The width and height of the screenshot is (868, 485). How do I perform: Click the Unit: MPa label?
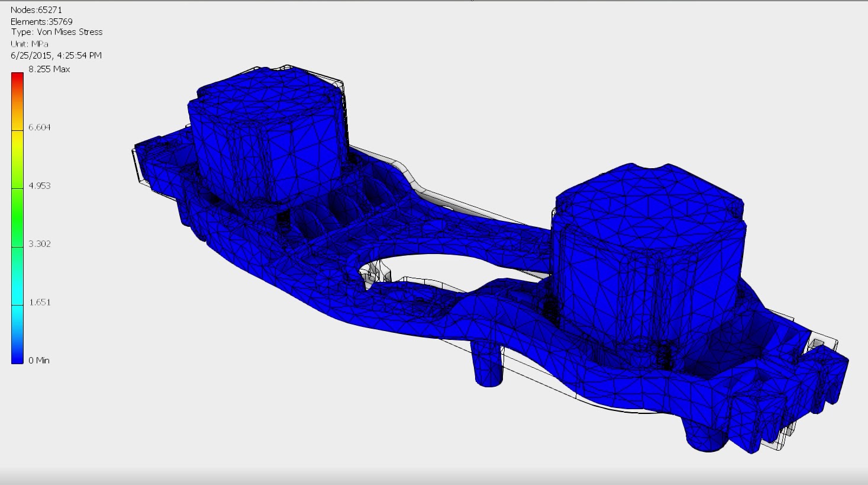[30, 44]
